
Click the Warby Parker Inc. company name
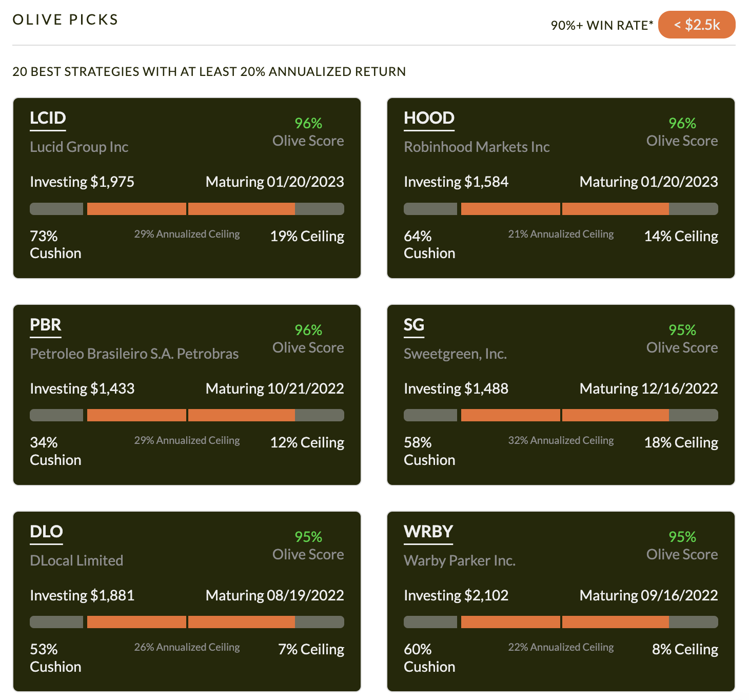point(460,561)
